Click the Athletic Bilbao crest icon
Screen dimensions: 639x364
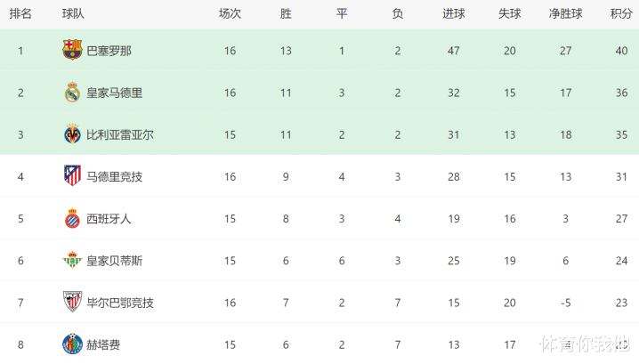[x=72, y=303]
